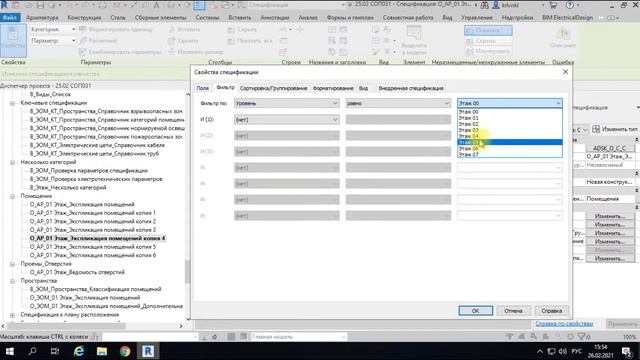This screenshot has height=360, width=640.
Task: Open the Файл ribbon tab
Action: click(x=9, y=18)
